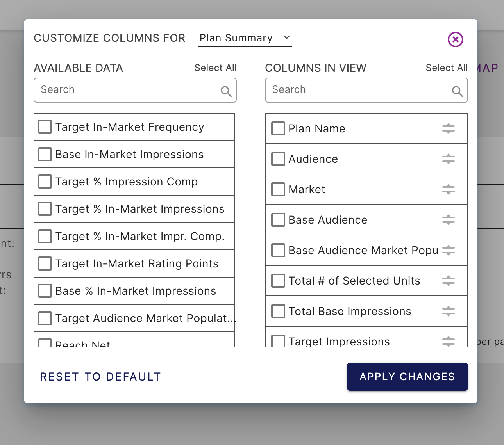The height and width of the screenshot is (445, 504).
Task: Click the Apply Changes button
Action: 407,377
